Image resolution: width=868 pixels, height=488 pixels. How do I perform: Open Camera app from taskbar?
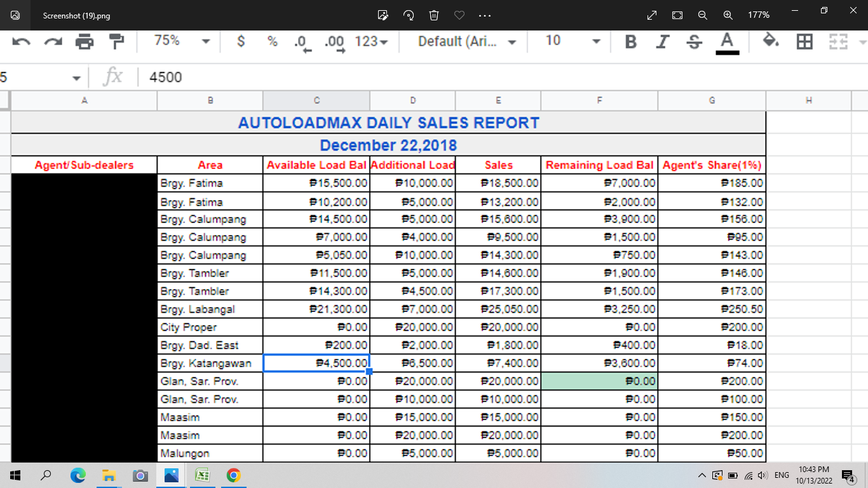(140, 475)
